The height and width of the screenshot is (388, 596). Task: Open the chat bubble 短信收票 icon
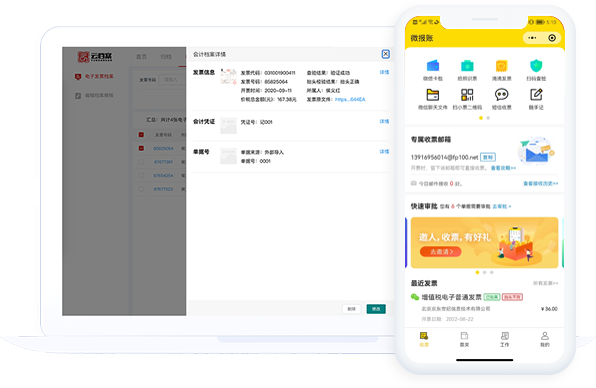pos(502,95)
